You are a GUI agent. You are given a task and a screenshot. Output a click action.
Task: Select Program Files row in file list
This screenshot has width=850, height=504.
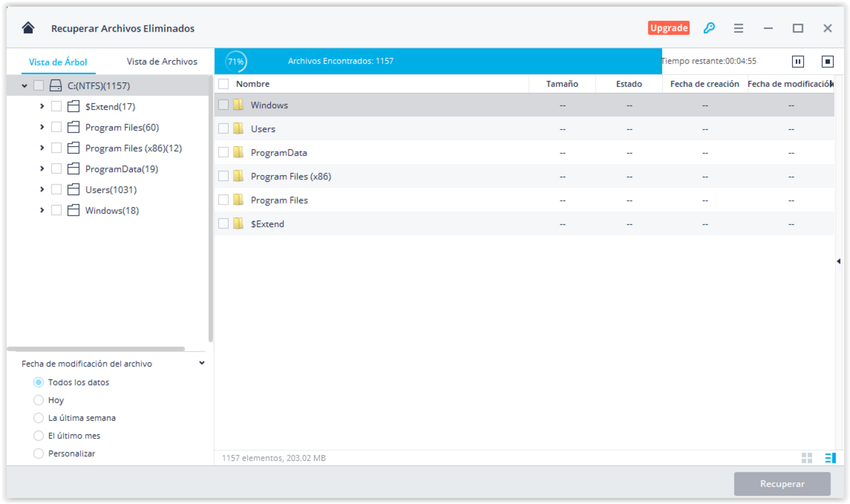click(x=524, y=200)
